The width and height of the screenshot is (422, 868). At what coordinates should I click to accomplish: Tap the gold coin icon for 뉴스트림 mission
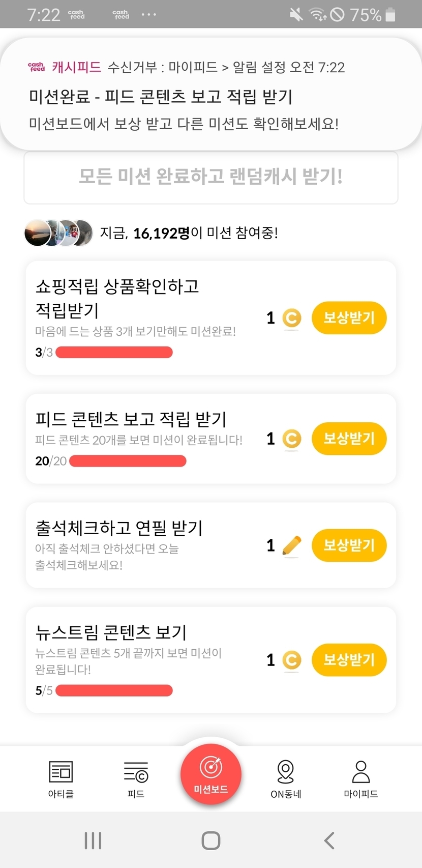[291, 660]
